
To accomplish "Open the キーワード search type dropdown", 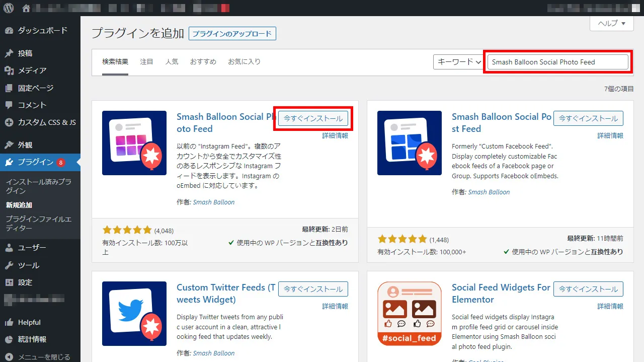I will click(x=458, y=62).
